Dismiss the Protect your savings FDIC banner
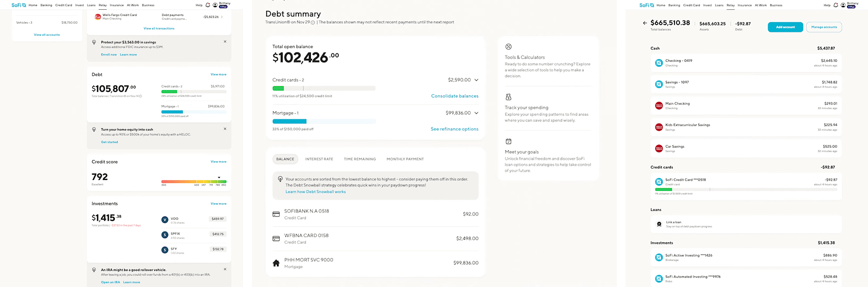This screenshot has width=868, height=287. coord(225,42)
